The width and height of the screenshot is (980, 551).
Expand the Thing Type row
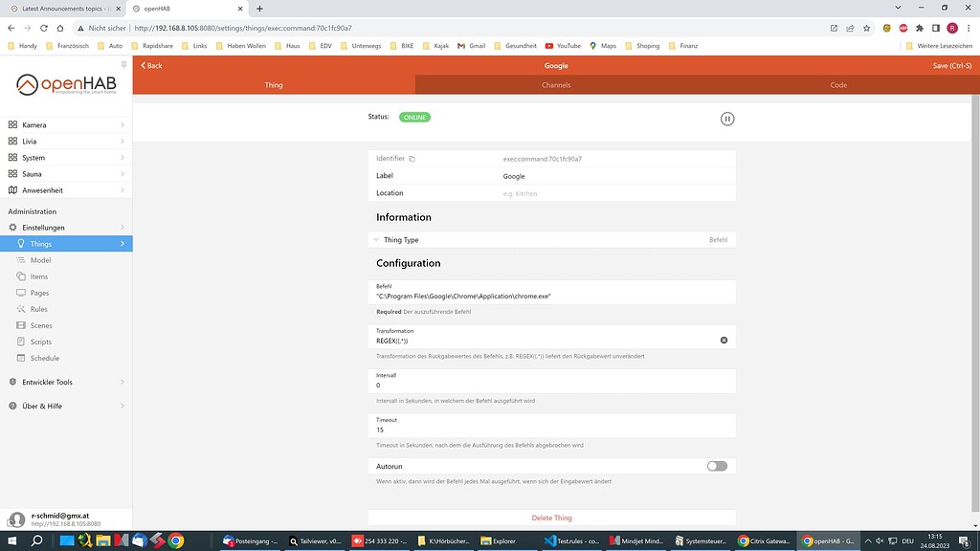point(375,239)
